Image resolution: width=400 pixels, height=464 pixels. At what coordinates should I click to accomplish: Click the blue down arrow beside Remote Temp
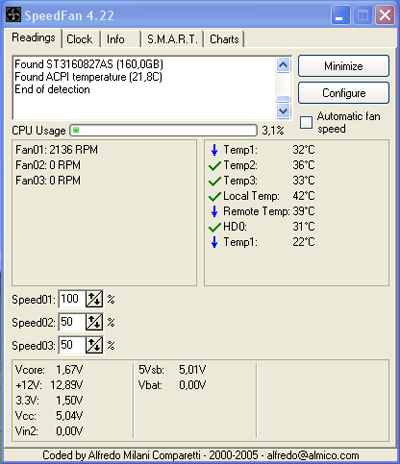[x=214, y=211]
